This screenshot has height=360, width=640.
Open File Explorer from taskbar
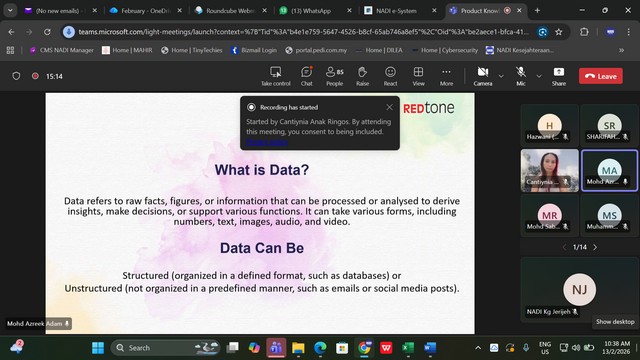pyautogui.click(x=298, y=348)
